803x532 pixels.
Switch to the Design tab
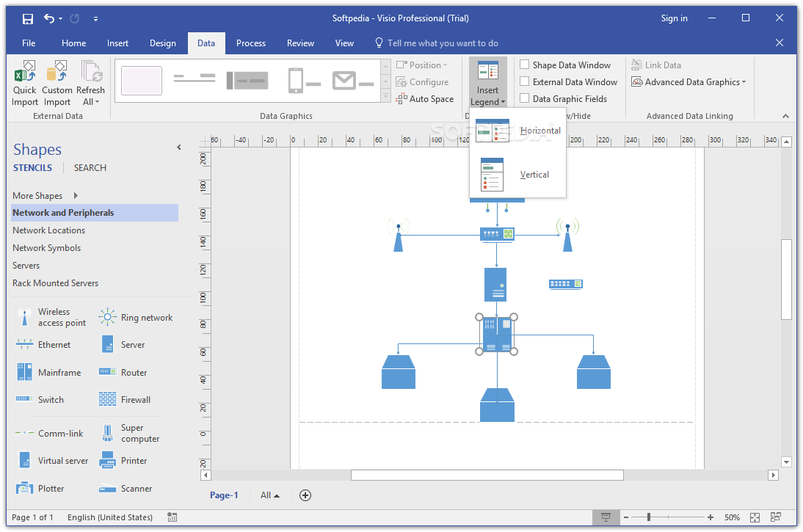point(163,43)
